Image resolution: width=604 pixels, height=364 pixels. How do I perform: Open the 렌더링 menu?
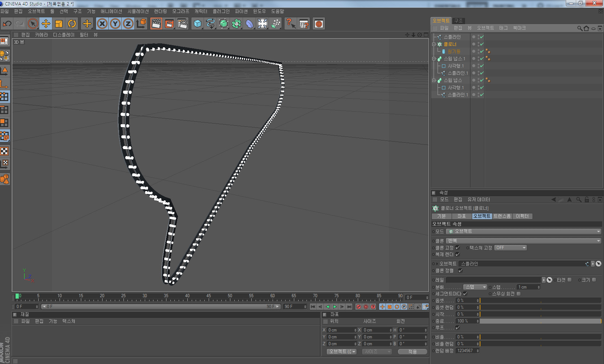[x=161, y=11]
